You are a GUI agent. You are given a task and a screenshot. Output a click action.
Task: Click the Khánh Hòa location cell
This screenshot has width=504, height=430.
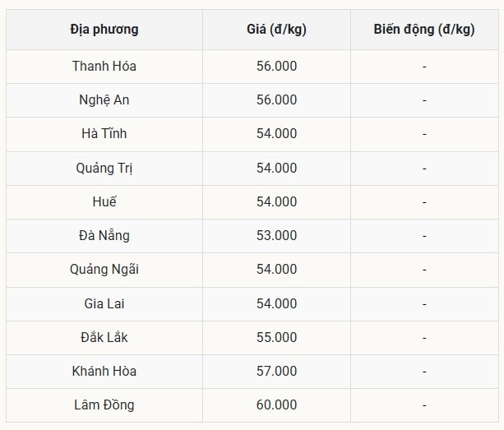click(x=104, y=371)
